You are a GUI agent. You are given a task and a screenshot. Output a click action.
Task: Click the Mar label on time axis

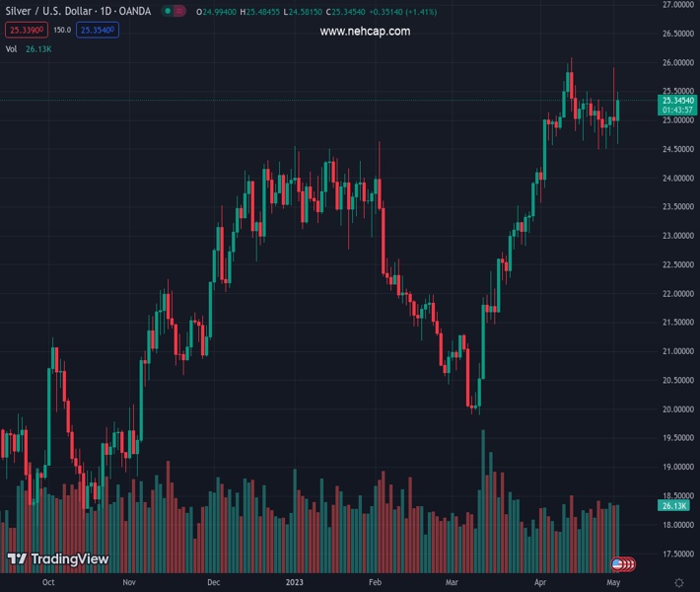click(x=452, y=582)
